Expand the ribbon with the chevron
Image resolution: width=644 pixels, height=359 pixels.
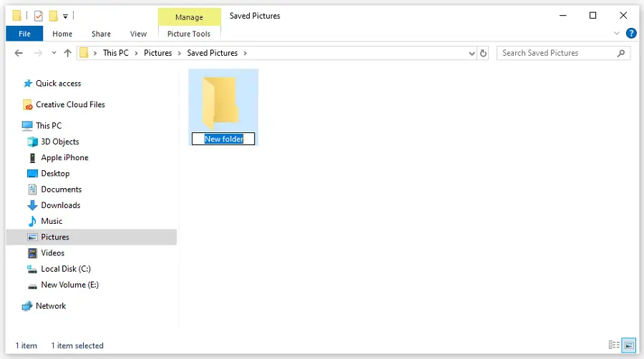click(617, 33)
